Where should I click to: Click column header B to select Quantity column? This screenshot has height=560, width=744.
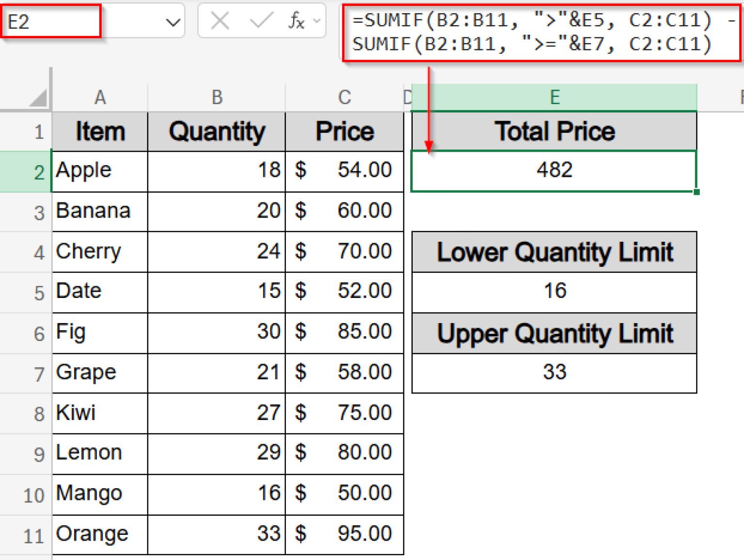(217, 97)
